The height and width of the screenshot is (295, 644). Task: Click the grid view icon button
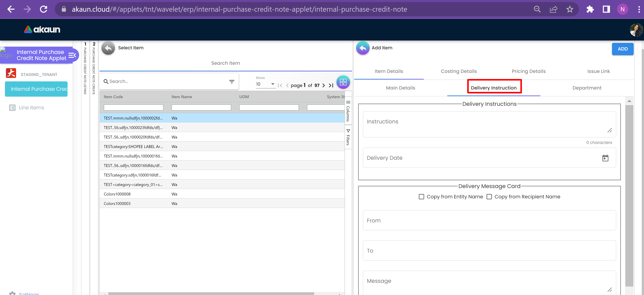point(343,82)
